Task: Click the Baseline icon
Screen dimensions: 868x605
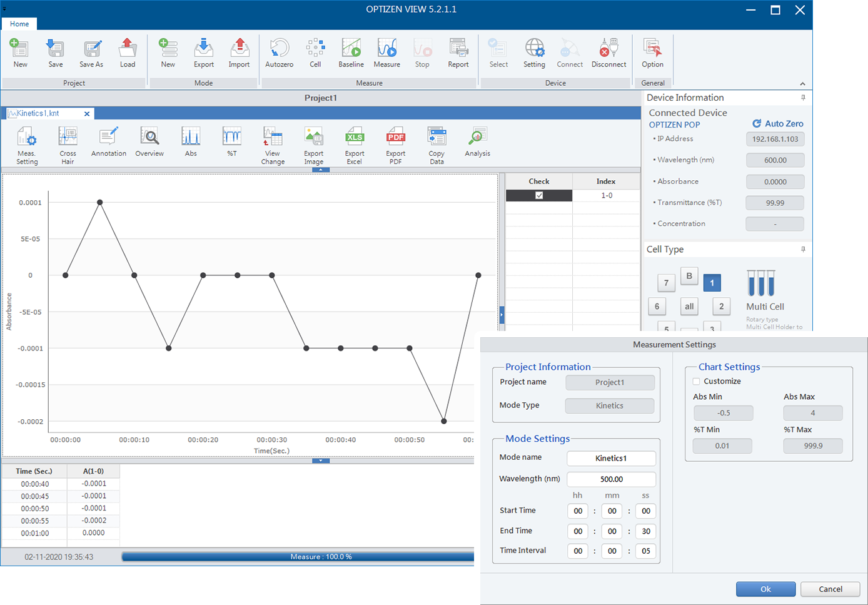Action: pyautogui.click(x=351, y=49)
